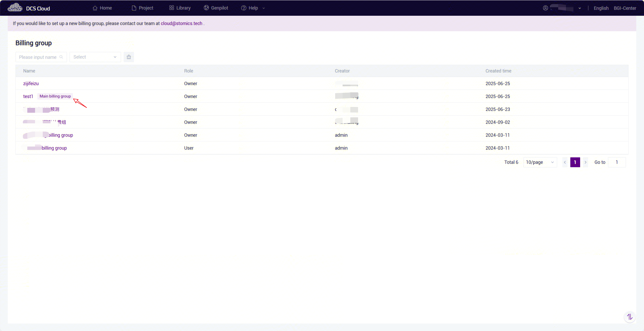The width and height of the screenshot is (644, 331).
Task: Click the search magnifier icon in name field
Action: point(61,57)
